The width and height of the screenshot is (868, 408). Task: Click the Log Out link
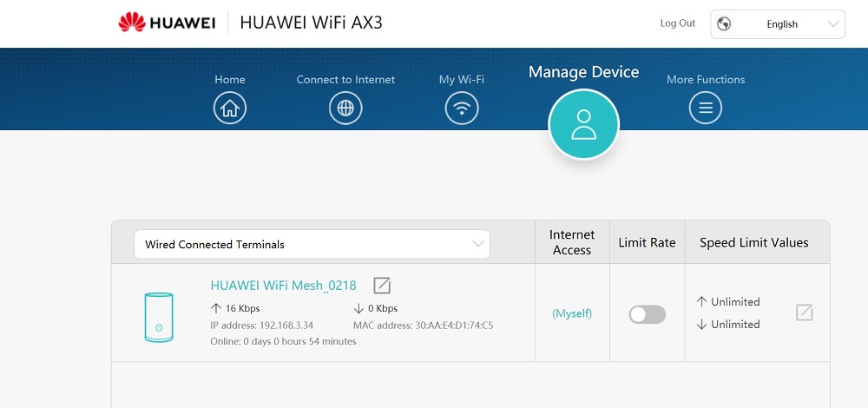point(678,23)
